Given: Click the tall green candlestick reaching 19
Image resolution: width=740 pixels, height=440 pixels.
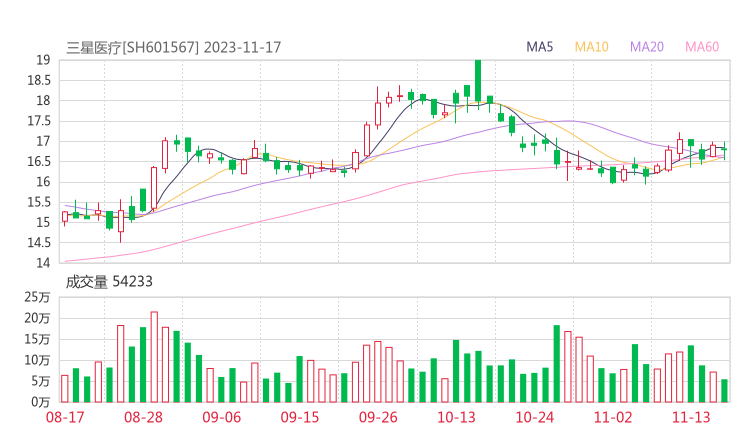Looking at the screenshot, I should pos(478,83).
